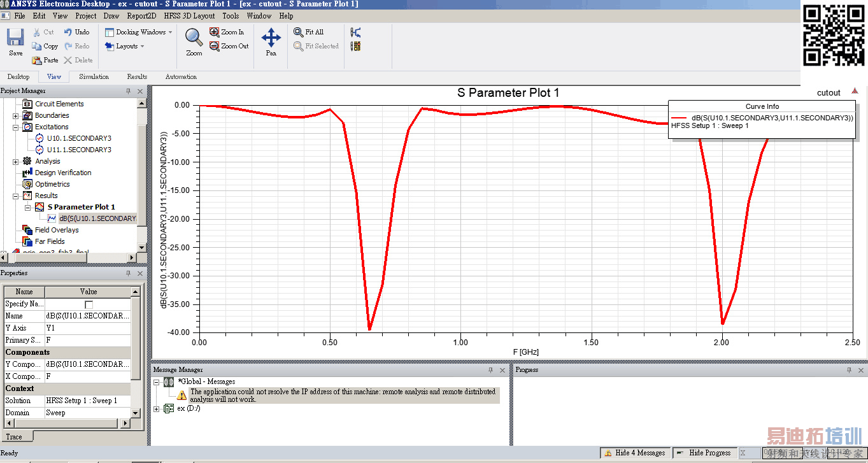Click the Value column header in Properties
Image resolution: width=868 pixels, height=463 pixels.
88,292
